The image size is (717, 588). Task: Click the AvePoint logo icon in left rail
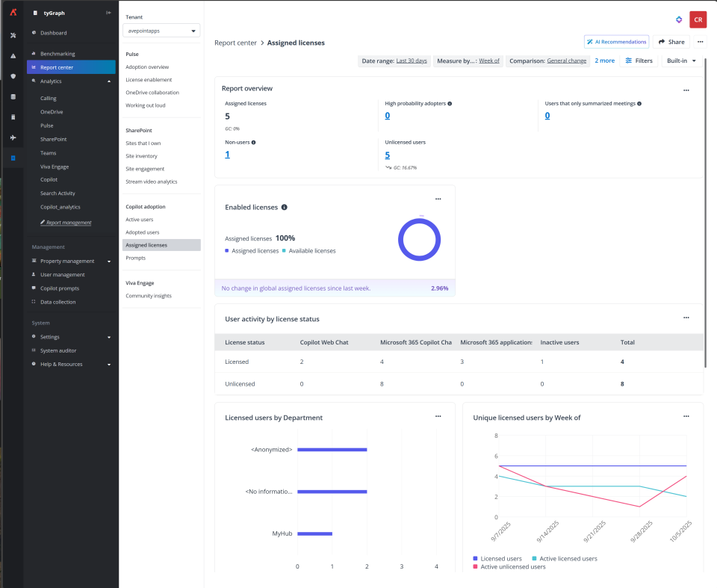point(13,13)
